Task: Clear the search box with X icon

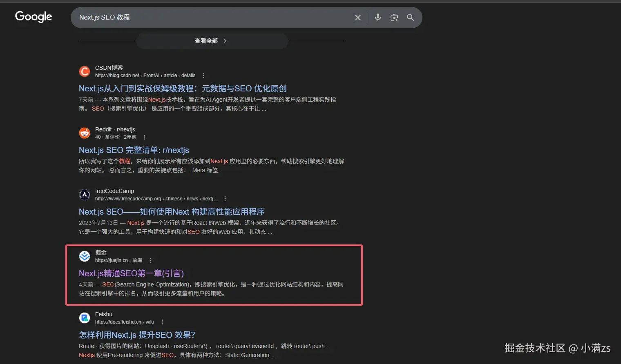Action: click(x=358, y=18)
